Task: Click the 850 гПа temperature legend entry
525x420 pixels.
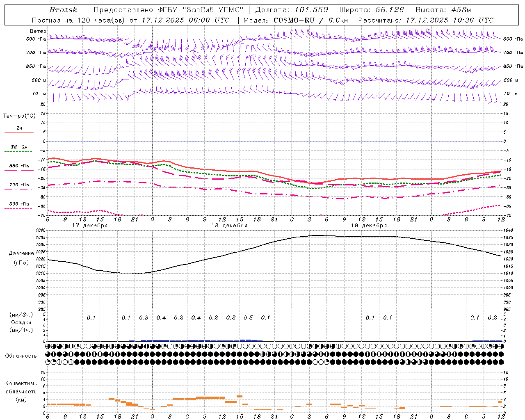Action: 19,166
